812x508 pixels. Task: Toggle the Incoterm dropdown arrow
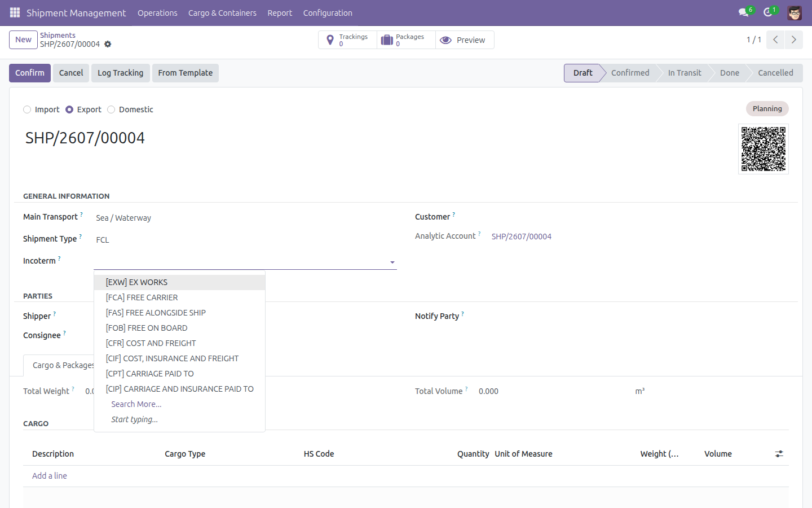tap(392, 262)
